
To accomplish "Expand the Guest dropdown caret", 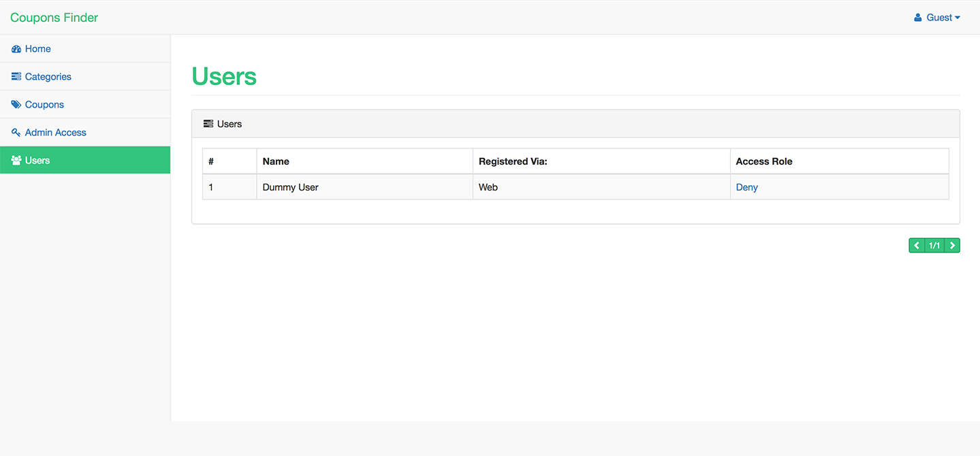I will (x=958, y=18).
